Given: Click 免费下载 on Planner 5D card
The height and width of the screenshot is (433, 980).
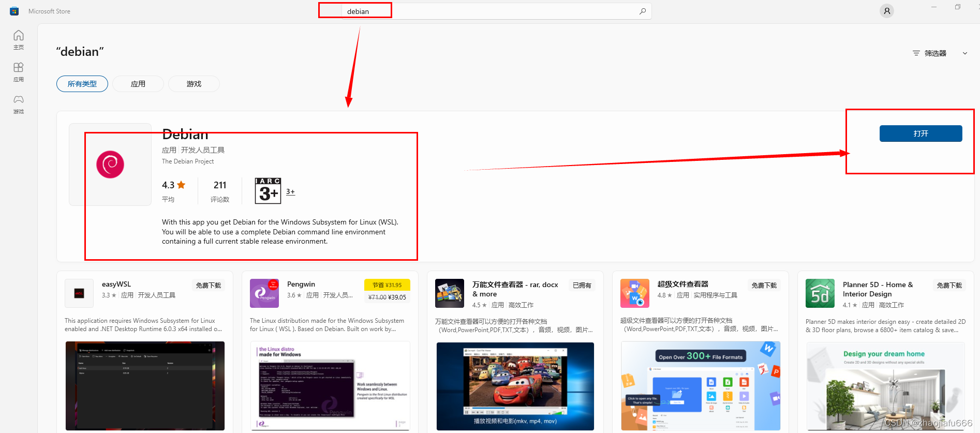Looking at the screenshot, I should tap(949, 285).
